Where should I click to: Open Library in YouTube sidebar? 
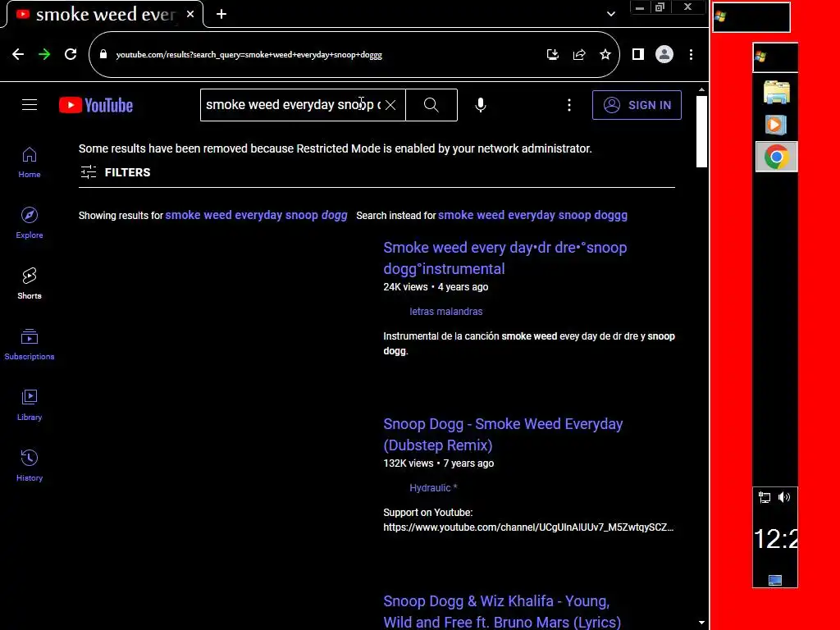(30, 404)
